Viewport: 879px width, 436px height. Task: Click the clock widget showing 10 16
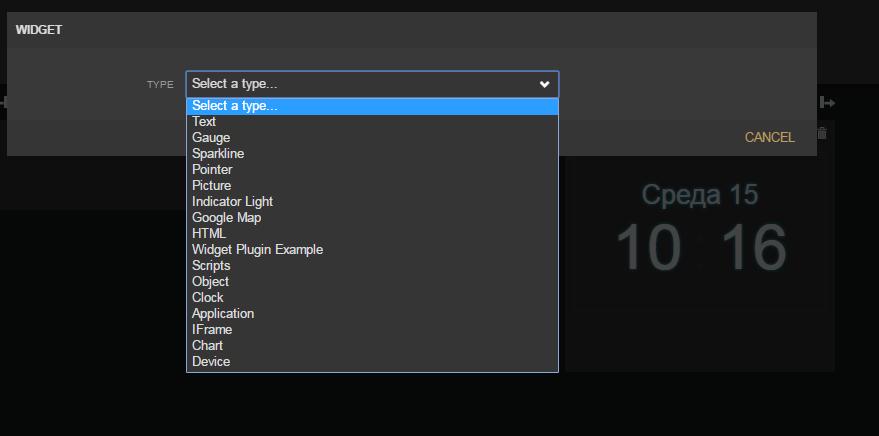point(700,245)
